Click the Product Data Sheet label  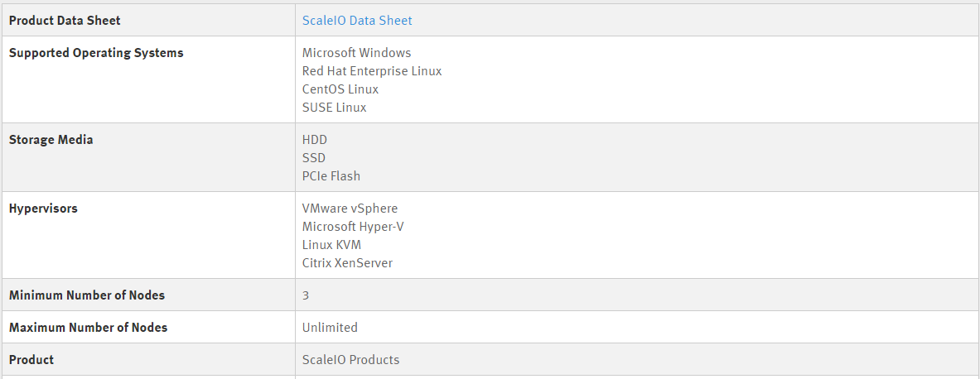65,21
